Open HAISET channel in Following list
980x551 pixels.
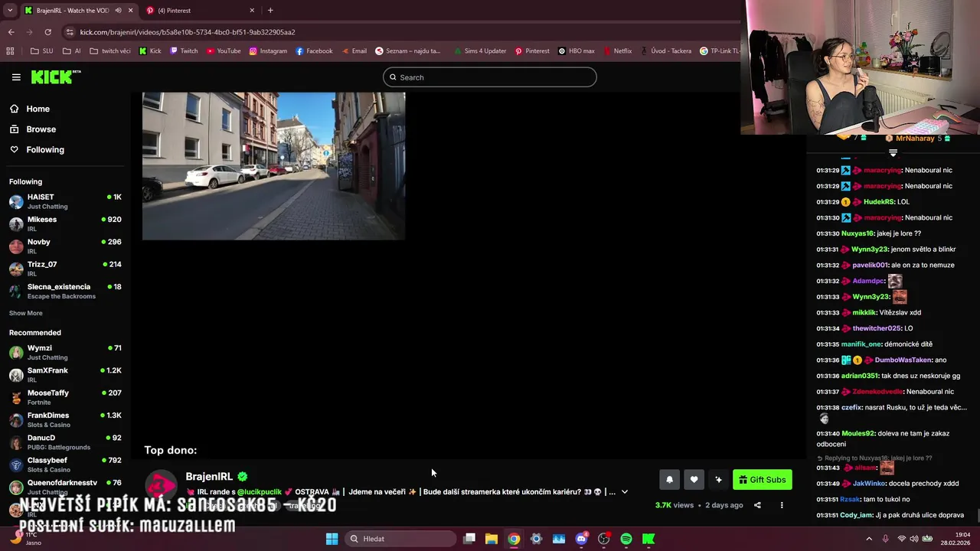point(65,201)
